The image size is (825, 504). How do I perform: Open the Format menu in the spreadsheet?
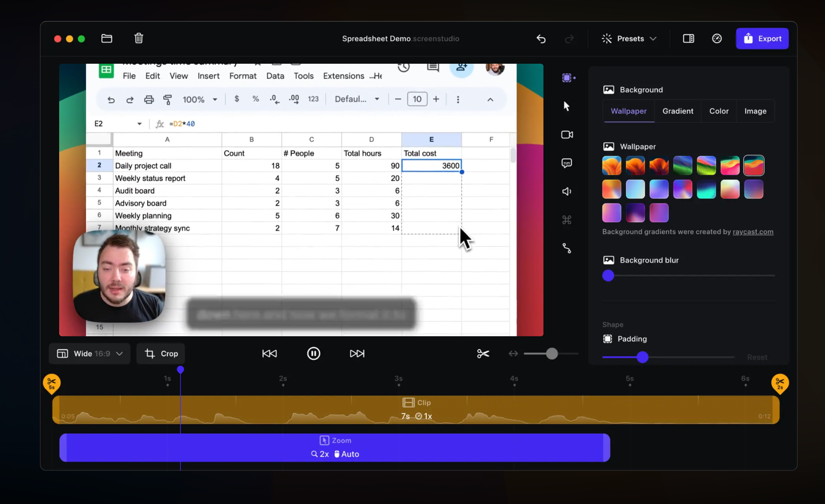[243, 76]
